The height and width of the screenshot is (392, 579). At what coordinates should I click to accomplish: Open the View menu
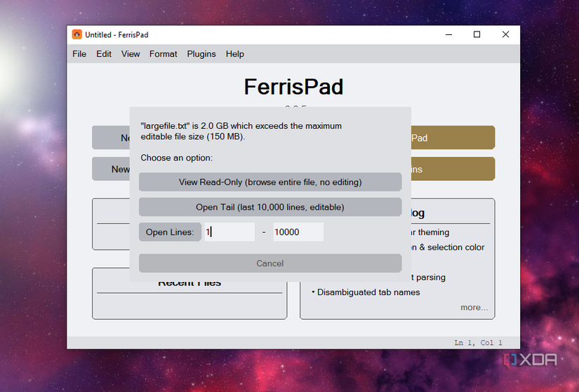(x=131, y=54)
